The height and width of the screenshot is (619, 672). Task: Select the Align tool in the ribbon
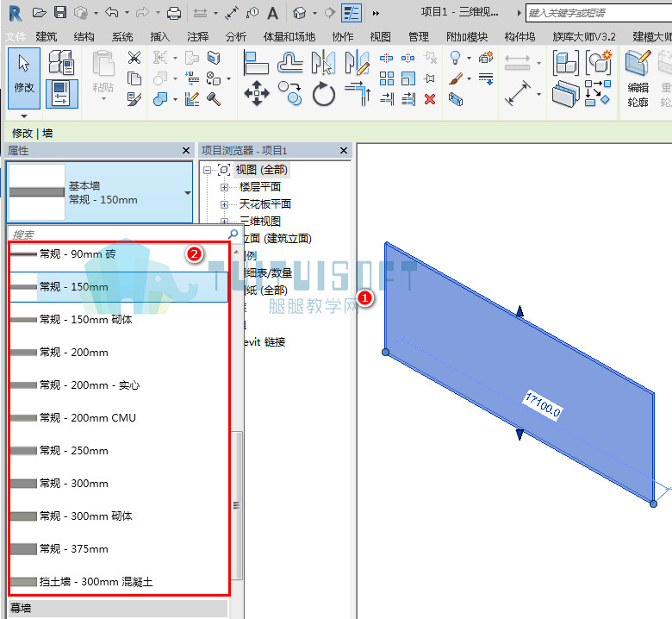tap(256, 63)
